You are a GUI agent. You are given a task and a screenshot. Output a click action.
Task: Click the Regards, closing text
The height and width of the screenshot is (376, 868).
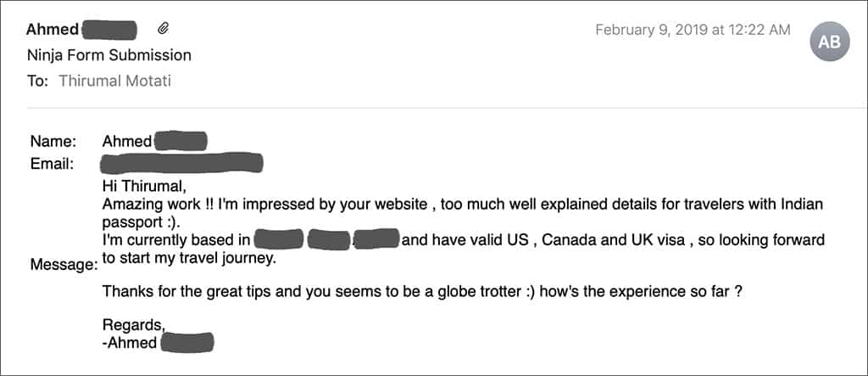(x=134, y=324)
